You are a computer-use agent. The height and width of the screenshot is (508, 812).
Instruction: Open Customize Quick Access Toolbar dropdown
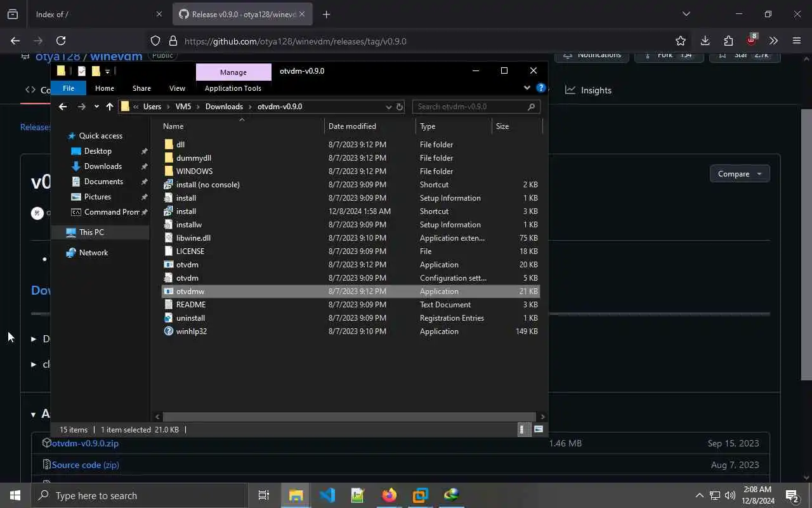(x=107, y=71)
